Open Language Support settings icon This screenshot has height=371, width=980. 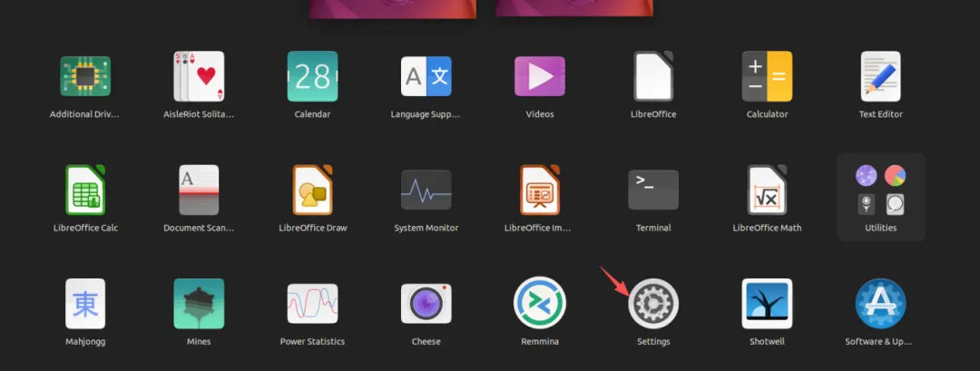pyautogui.click(x=426, y=76)
